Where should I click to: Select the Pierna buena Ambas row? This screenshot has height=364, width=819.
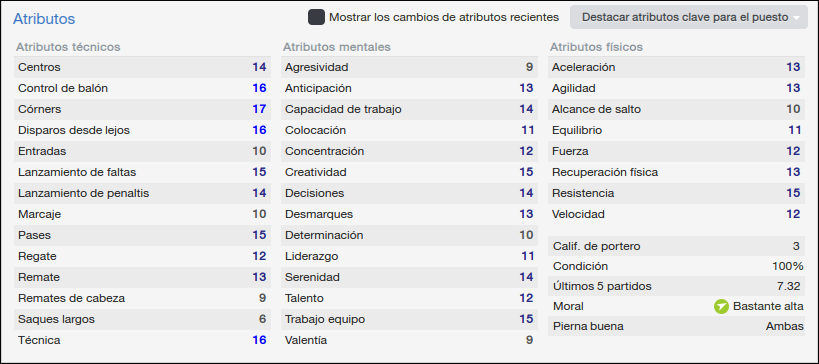click(x=676, y=326)
